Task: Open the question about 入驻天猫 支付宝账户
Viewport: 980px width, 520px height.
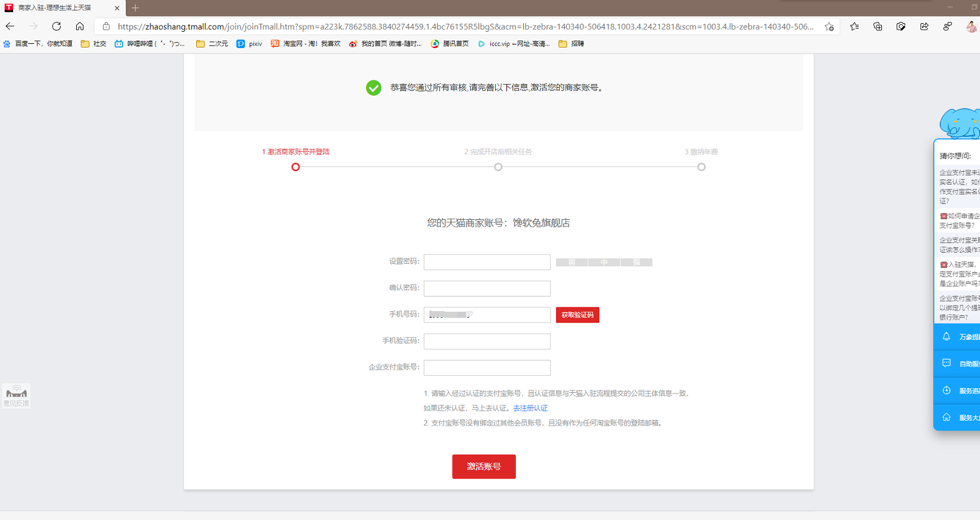Action: [x=959, y=274]
